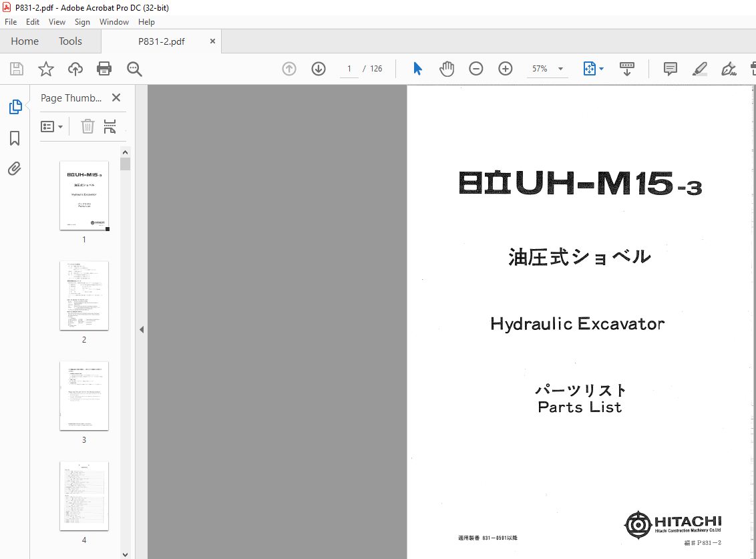
Task: Go to previous page arrow
Action: click(x=289, y=69)
